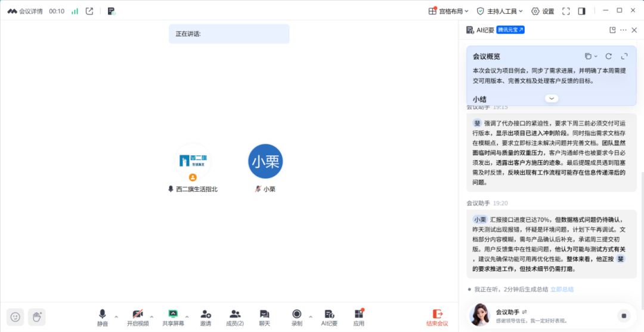Image resolution: width=644 pixels, height=332 pixels.
Task: Stop the 会议助手 response
Action: [x=624, y=315]
